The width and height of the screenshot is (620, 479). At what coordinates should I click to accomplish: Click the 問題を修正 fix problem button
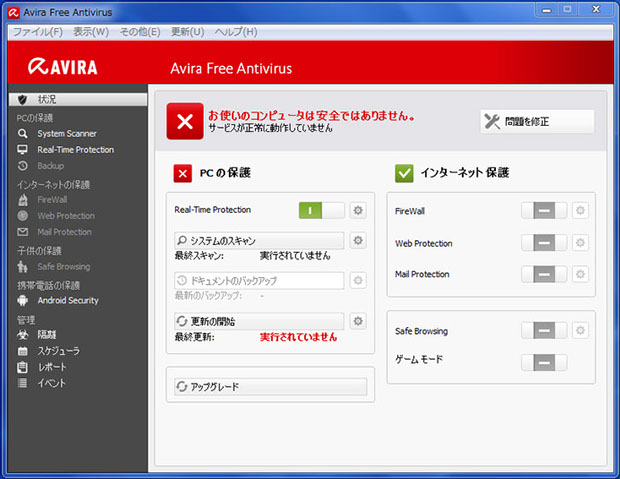(x=537, y=121)
